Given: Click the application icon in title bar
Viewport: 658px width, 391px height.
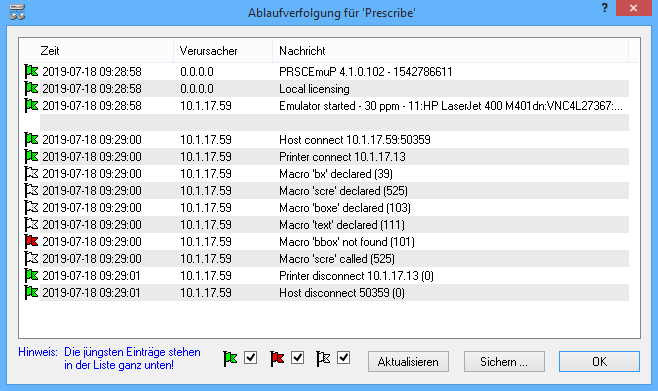Looking at the screenshot, I should click(x=17, y=12).
